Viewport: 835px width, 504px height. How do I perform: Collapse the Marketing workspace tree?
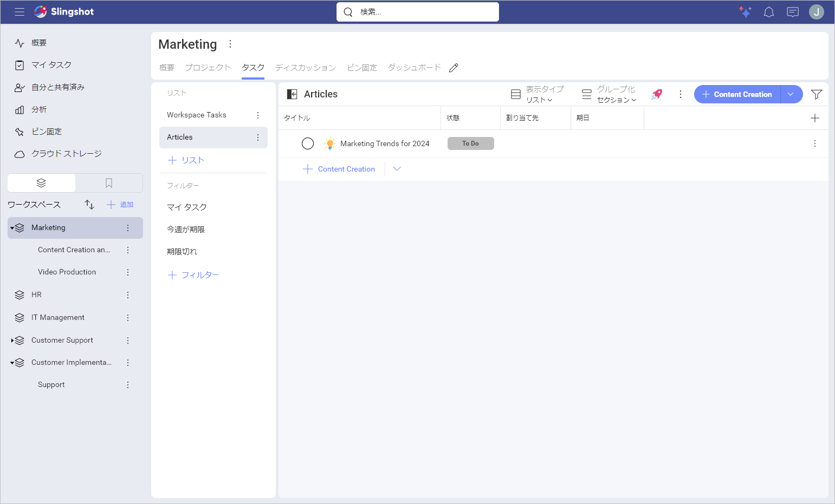[12, 228]
